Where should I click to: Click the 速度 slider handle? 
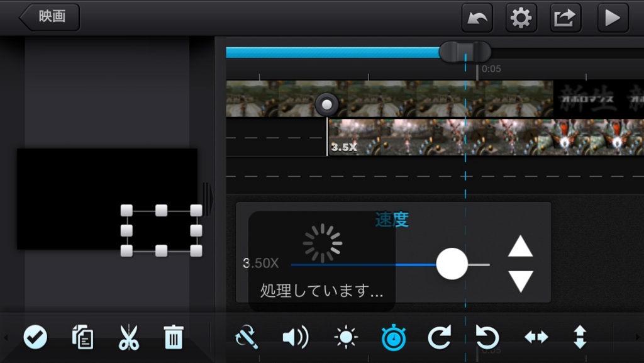click(x=452, y=264)
